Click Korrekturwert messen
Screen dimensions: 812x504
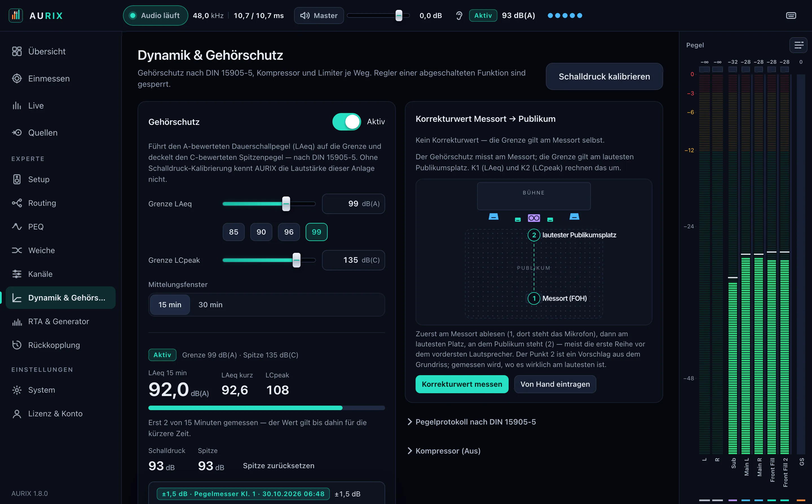pyautogui.click(x=462, y=384)
